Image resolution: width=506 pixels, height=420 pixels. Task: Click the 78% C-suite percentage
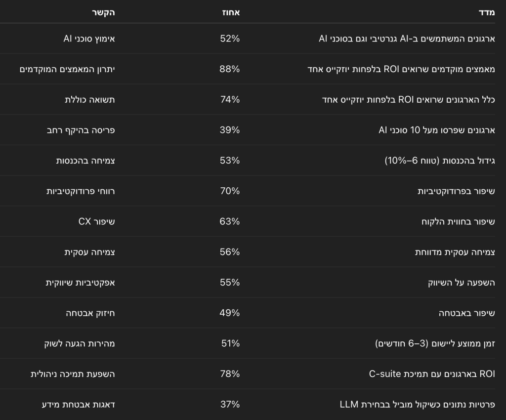(x=230, y=374)
